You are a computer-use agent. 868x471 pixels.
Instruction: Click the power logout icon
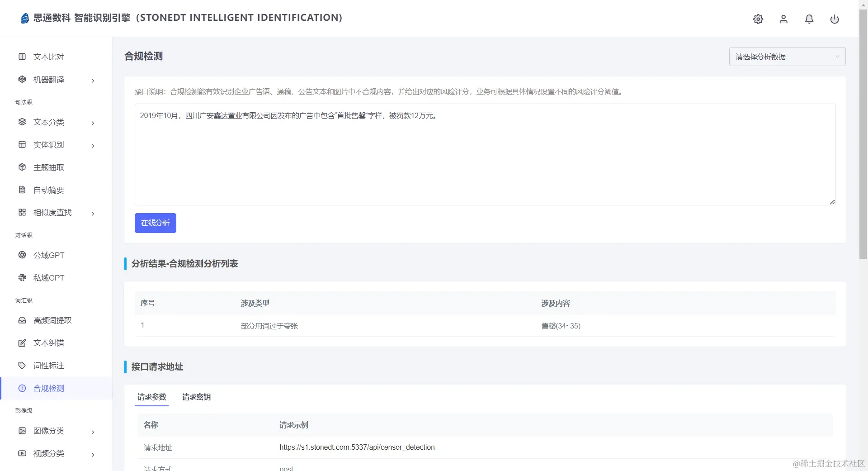[x=835, y=19]
